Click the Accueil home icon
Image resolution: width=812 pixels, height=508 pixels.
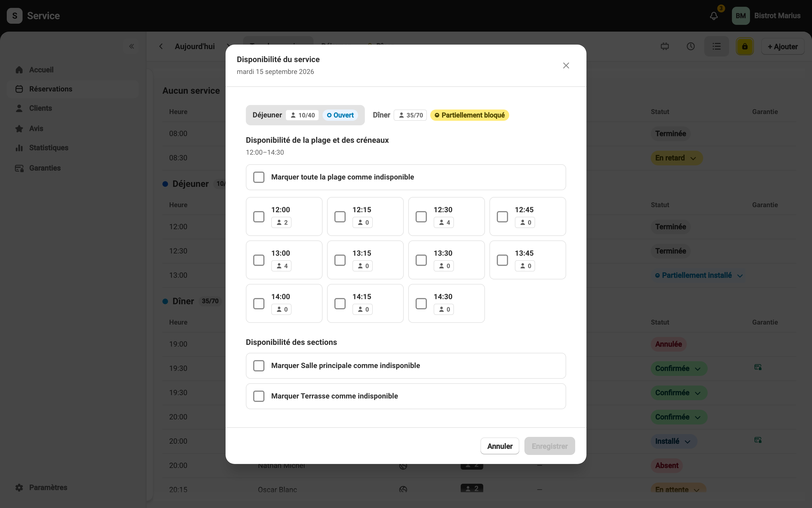19,70
